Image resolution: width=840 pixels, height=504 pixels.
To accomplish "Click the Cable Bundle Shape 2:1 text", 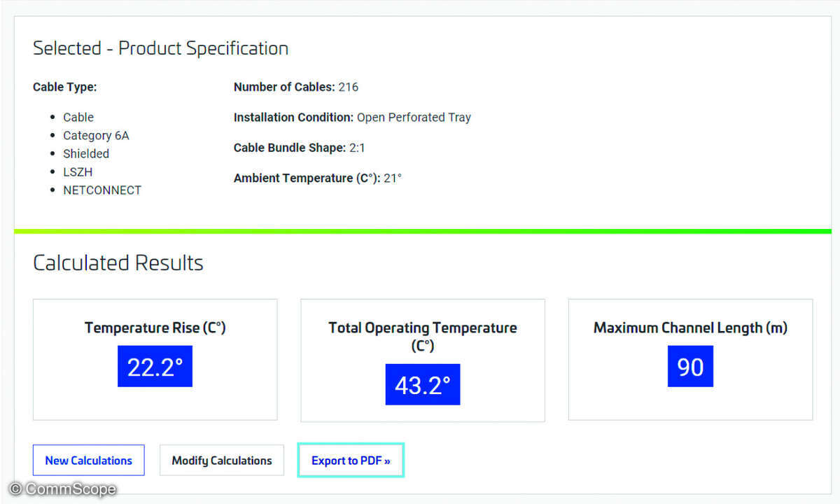I will [299, 148].
